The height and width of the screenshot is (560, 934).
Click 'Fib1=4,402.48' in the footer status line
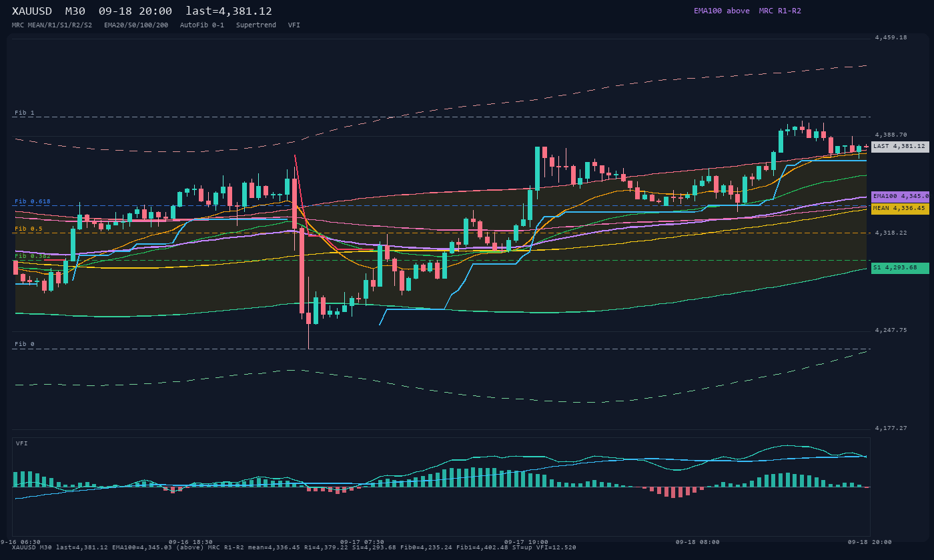[x=483, y=547]
